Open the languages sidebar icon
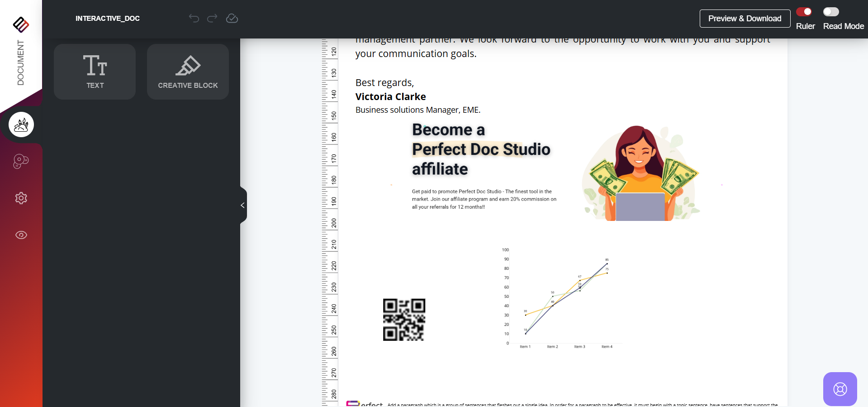Screen dimensions: 868x407 click(21, 161)
